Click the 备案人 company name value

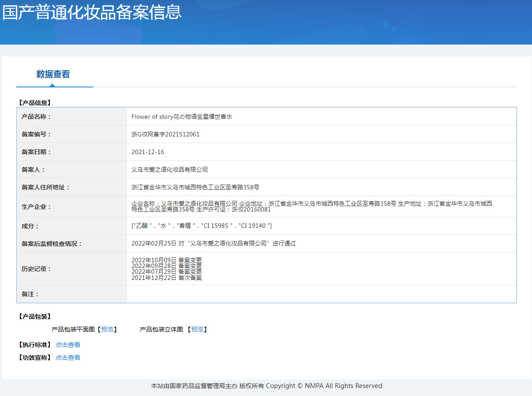coord(170,170)
